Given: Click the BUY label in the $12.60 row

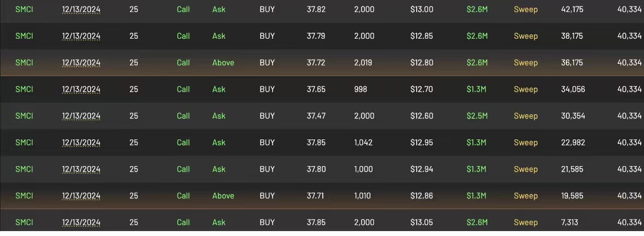Looking at the screenshot, I should [267, 116].
